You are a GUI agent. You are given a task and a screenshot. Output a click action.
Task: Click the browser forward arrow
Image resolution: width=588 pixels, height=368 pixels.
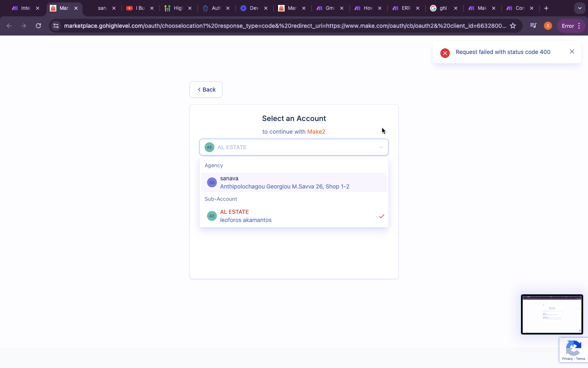coord(24,26)
